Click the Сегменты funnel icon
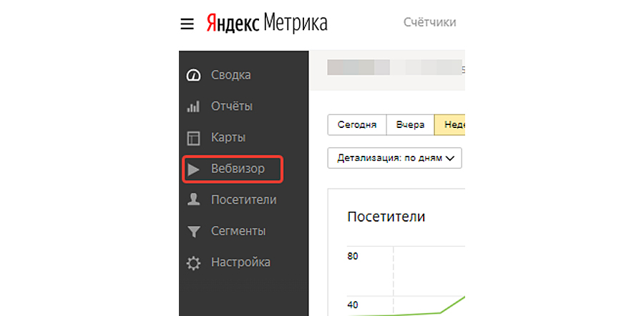 [193, 232]
